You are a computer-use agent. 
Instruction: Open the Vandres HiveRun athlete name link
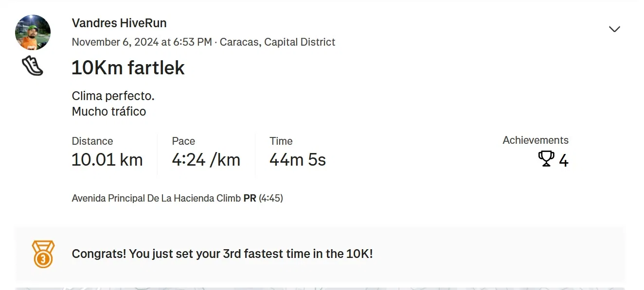(119, 23)
